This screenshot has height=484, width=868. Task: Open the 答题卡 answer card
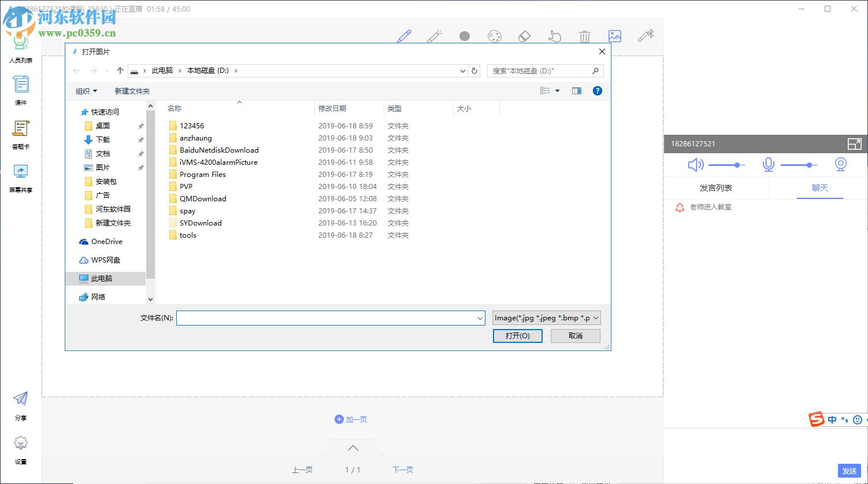pos(21,135)
